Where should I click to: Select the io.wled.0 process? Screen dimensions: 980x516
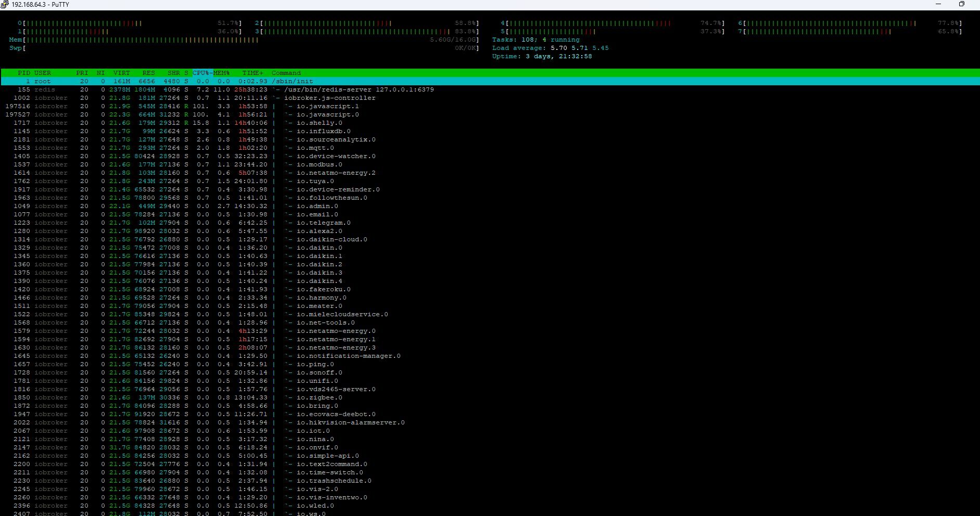(x=490, y=506)
